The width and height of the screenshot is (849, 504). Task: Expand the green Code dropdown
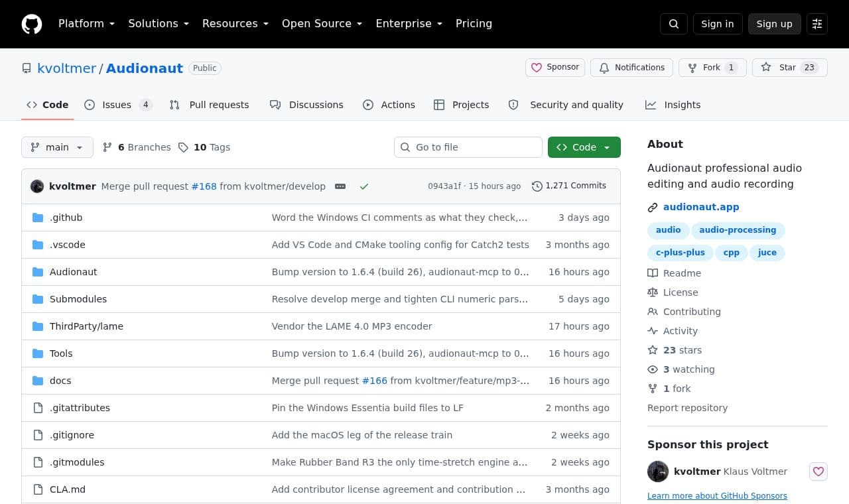[584, 147]
